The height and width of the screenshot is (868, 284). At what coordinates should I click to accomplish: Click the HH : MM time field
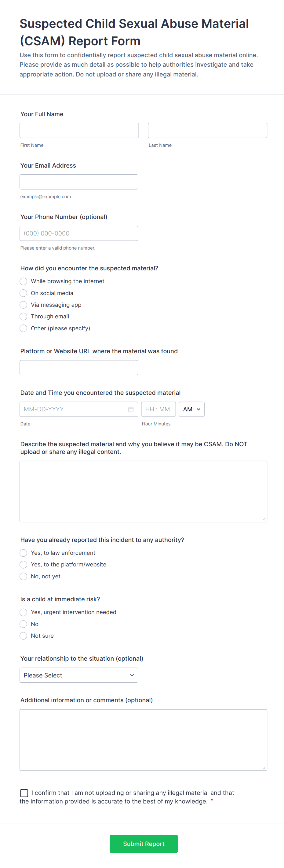click(x=158, y=409)
